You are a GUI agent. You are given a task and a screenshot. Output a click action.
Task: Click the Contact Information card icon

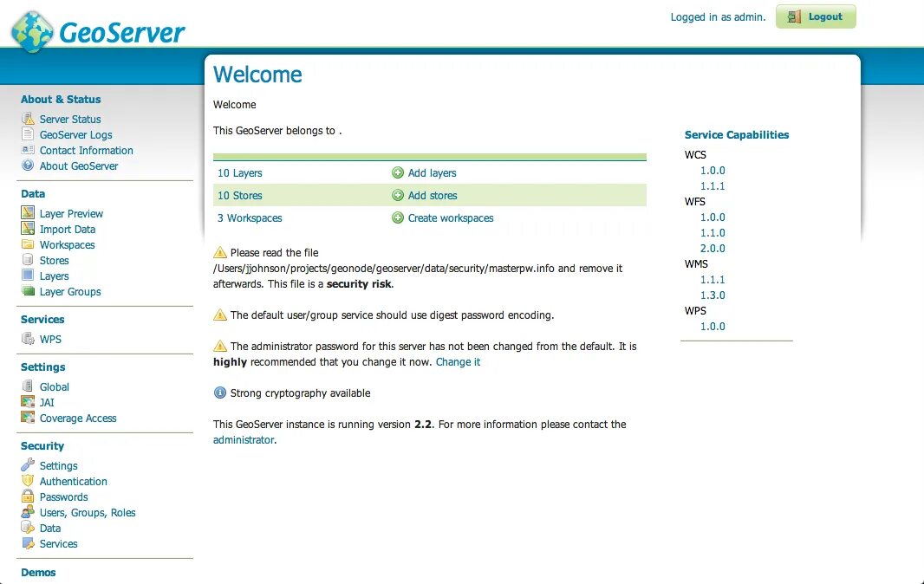(28, 150)
